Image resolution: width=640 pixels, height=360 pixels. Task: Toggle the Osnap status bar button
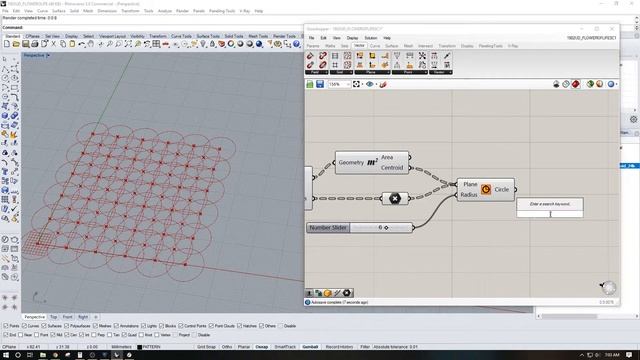262,347
